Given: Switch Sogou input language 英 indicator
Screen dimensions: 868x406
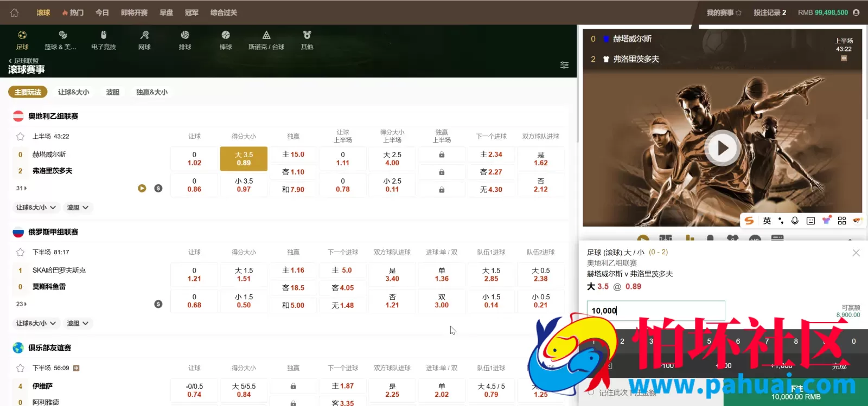Looking at the screenshot, I should (767, 221).
